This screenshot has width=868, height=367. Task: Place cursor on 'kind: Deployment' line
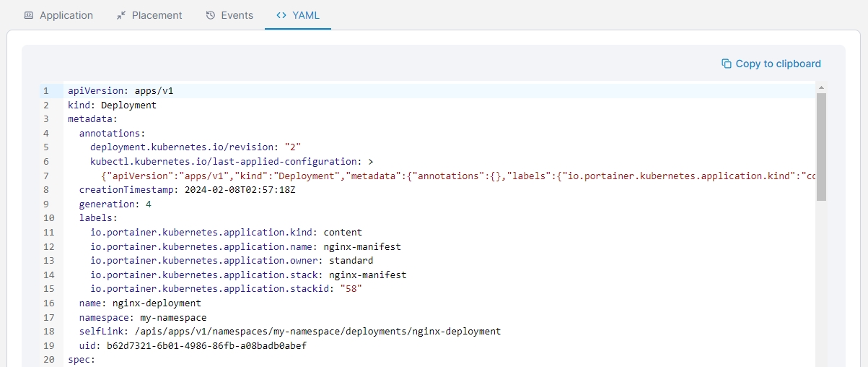pyautogui.click(x=112, y=105)
